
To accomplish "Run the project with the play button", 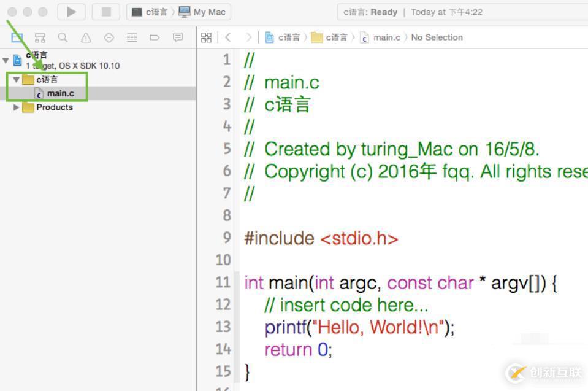I will (x=70, y=11).
